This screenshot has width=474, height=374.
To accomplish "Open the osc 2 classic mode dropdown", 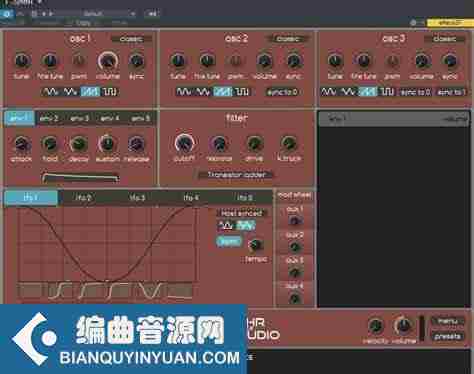I will [x=288, y=39].
